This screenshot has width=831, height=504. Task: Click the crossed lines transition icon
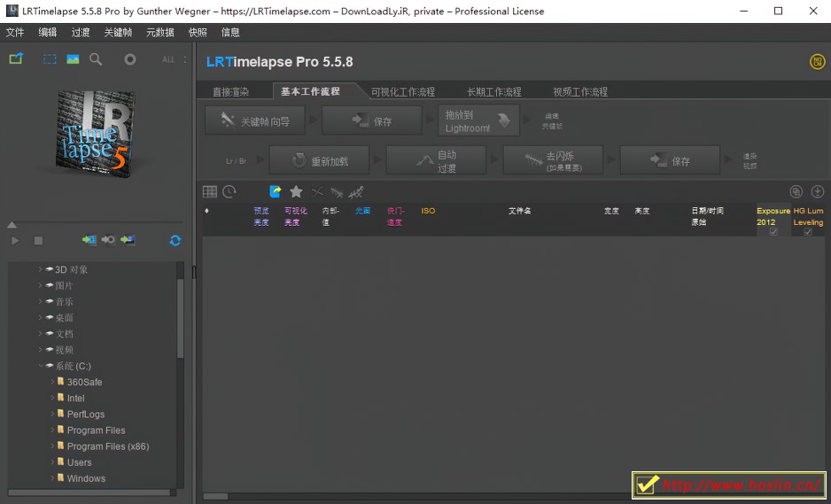tap(317, 192)
